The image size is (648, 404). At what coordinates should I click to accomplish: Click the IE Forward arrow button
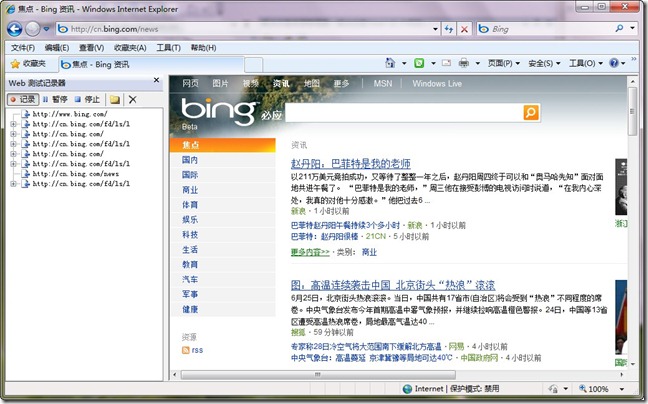[33, 29]
